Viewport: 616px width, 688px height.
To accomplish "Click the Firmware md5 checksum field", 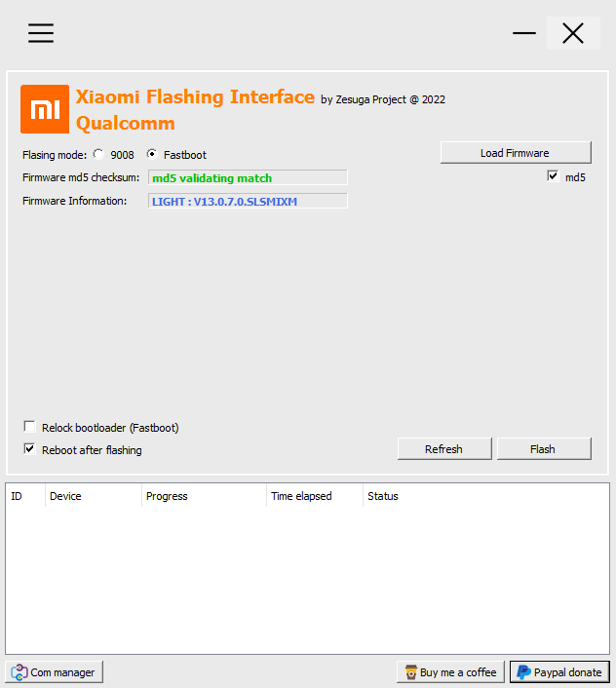I will coord(248,177).
